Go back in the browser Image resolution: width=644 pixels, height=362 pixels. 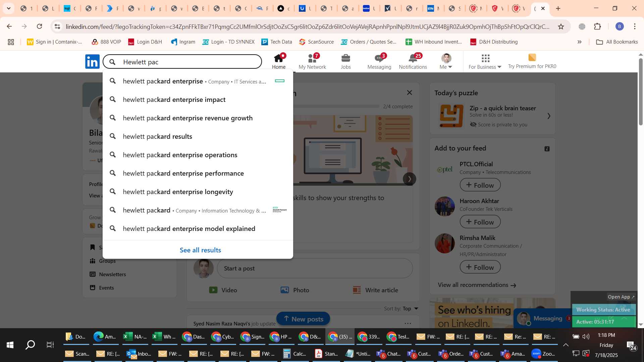pyautogui.click(x=9, y=26)
